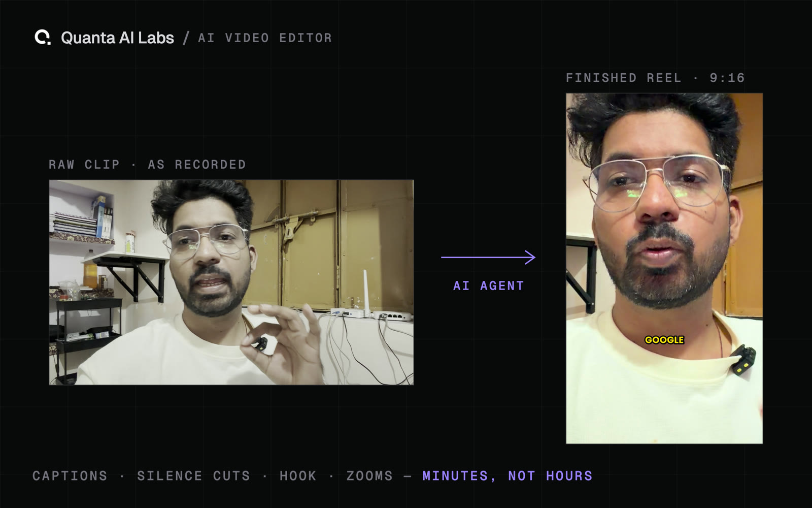The height and width of the screenshot is (508, 812).
Task: Click the FINISHED REEL · 9:16 label
Action: click(655, 78)
